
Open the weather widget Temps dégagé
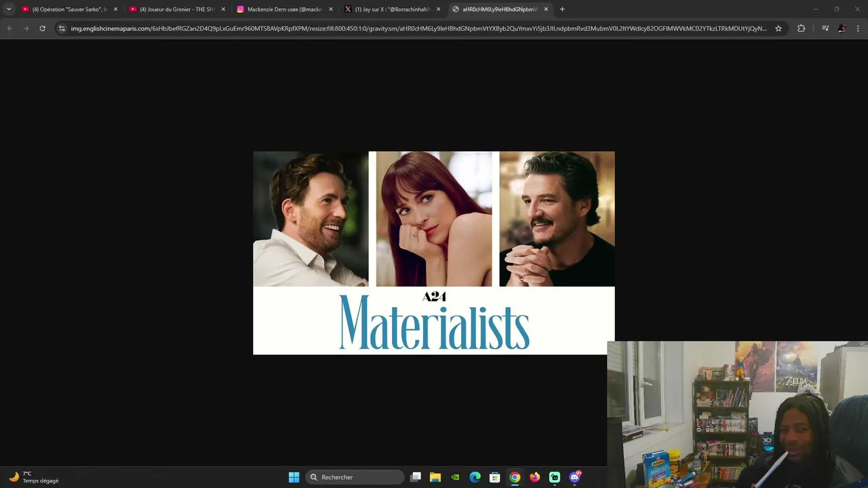pos(34,477)
